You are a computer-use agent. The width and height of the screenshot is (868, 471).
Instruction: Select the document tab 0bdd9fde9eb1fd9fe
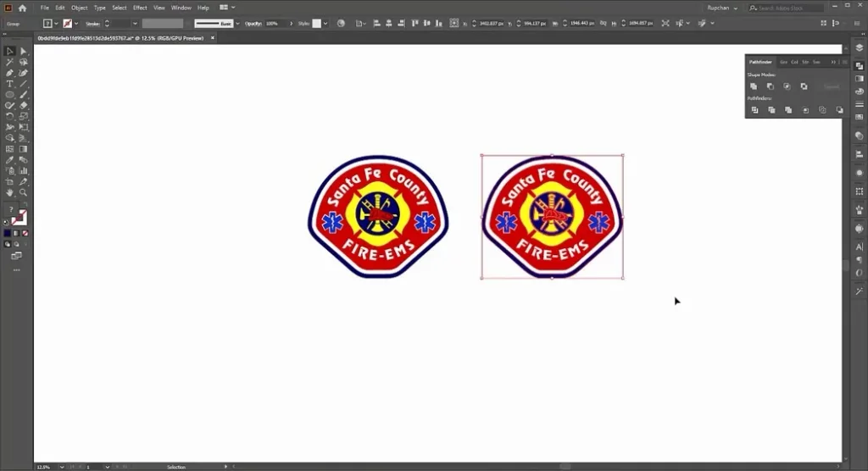[x=120, y=38]
